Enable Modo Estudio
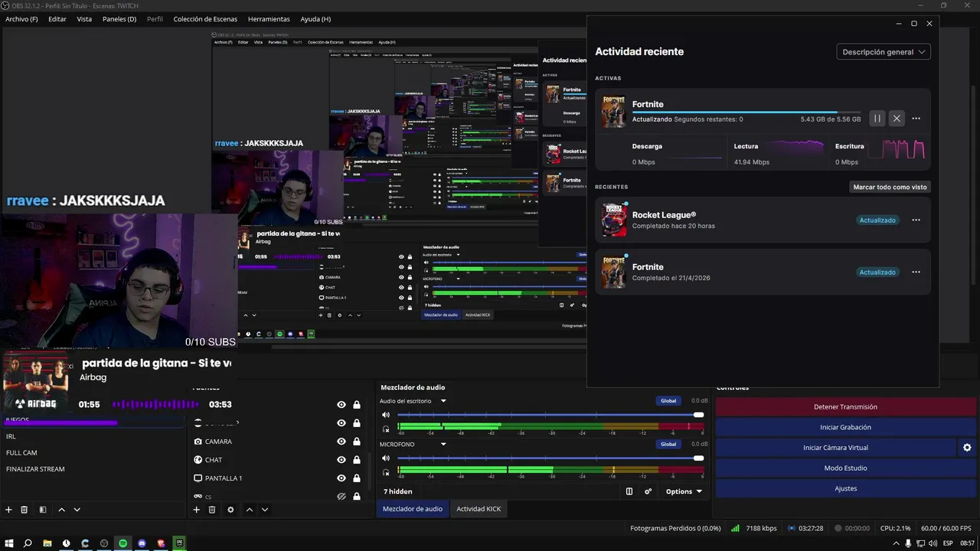Viewport: 980px width, 551px height. click(845, 468)
